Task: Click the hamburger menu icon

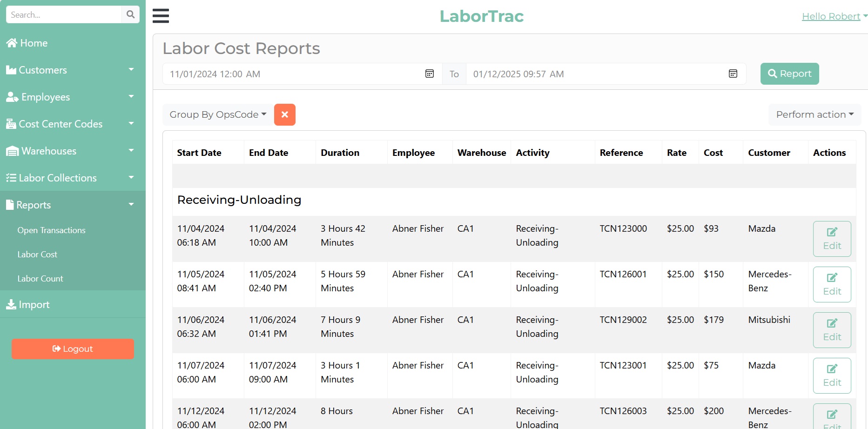Action: tap(161, 16)
